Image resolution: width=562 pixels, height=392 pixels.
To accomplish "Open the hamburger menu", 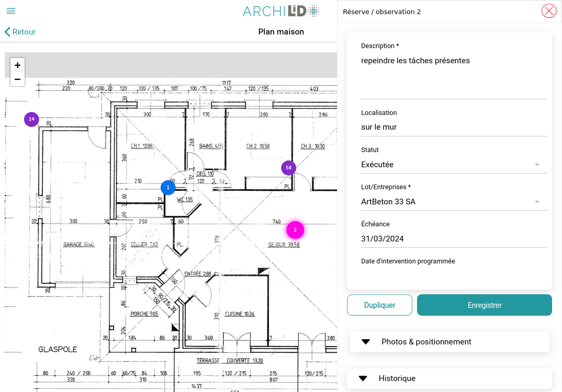I will [10, 11].
